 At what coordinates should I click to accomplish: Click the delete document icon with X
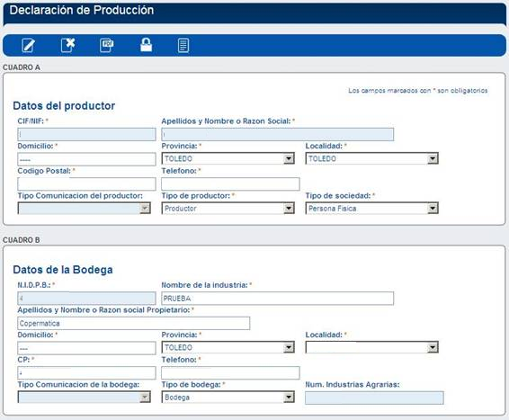pyautogui.click(x=67, y=45)
